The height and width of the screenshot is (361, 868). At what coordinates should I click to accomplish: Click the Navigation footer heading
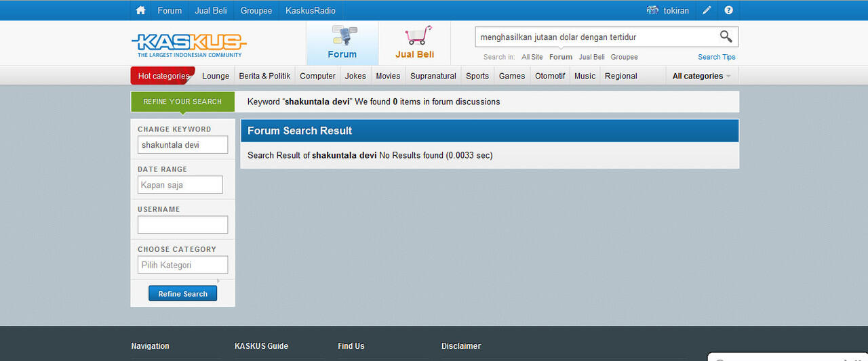tap(151, 346)
